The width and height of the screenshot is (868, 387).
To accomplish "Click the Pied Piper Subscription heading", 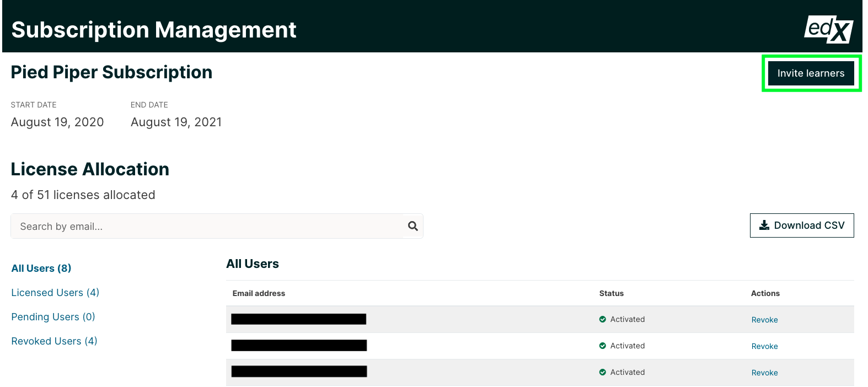I will 111,72.
